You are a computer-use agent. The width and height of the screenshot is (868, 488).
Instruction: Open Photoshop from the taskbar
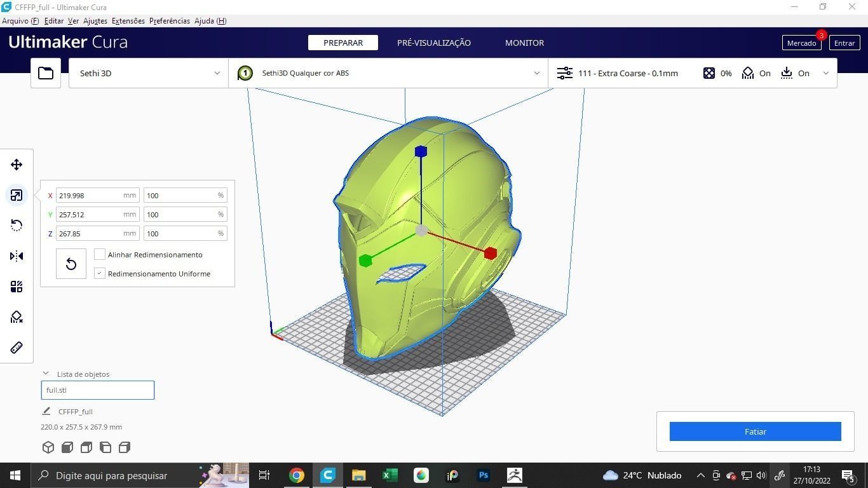click(484, 475)
